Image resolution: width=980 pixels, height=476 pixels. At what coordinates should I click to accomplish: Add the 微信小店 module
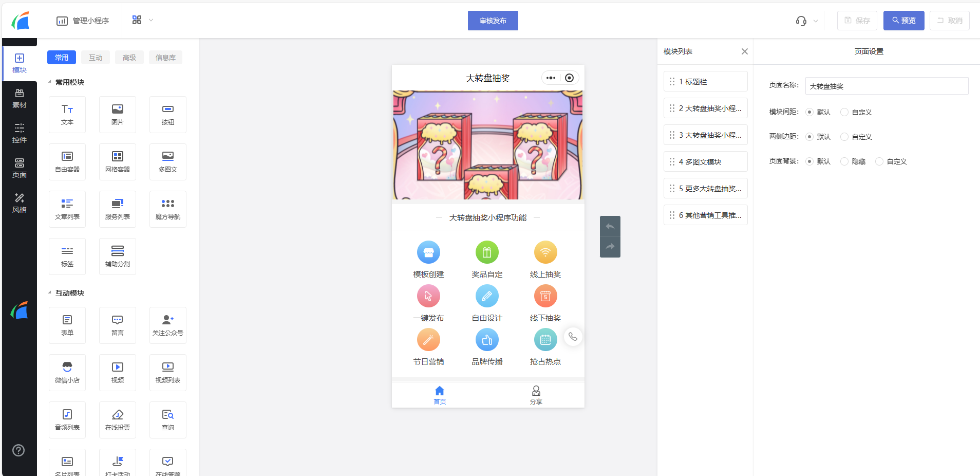tap(67, 373)
